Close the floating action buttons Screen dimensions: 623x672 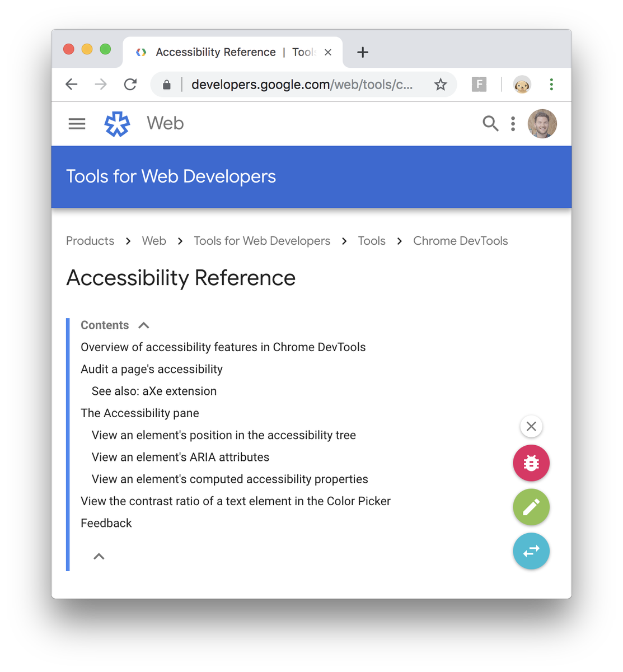click(531, 427)
